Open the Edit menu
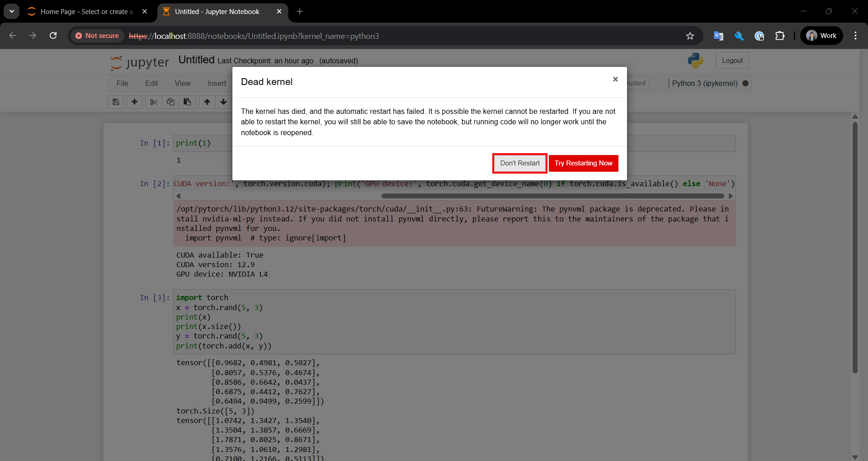868x461 pixels. [x=151, y=84]
